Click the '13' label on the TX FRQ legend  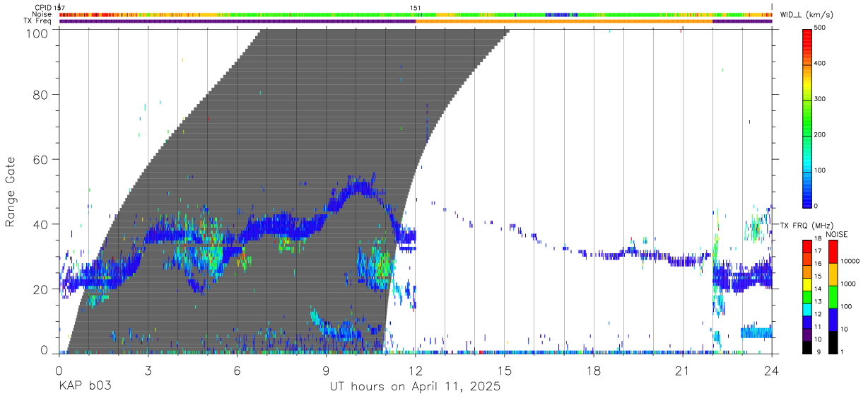pos(819,302)
